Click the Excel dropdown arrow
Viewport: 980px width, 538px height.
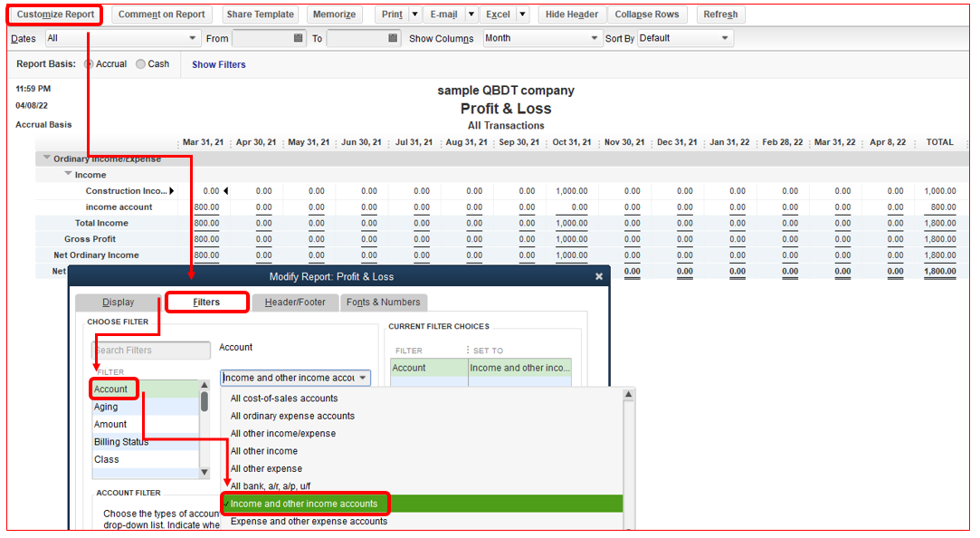pos(522,14)
